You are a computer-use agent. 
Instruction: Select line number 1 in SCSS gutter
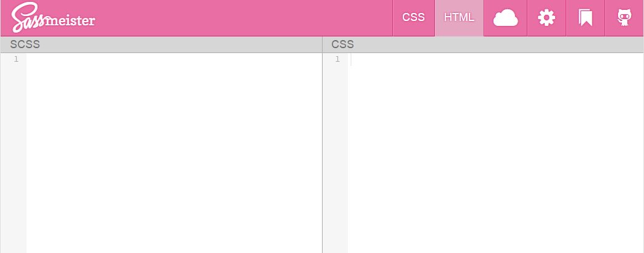coord(16,59)
